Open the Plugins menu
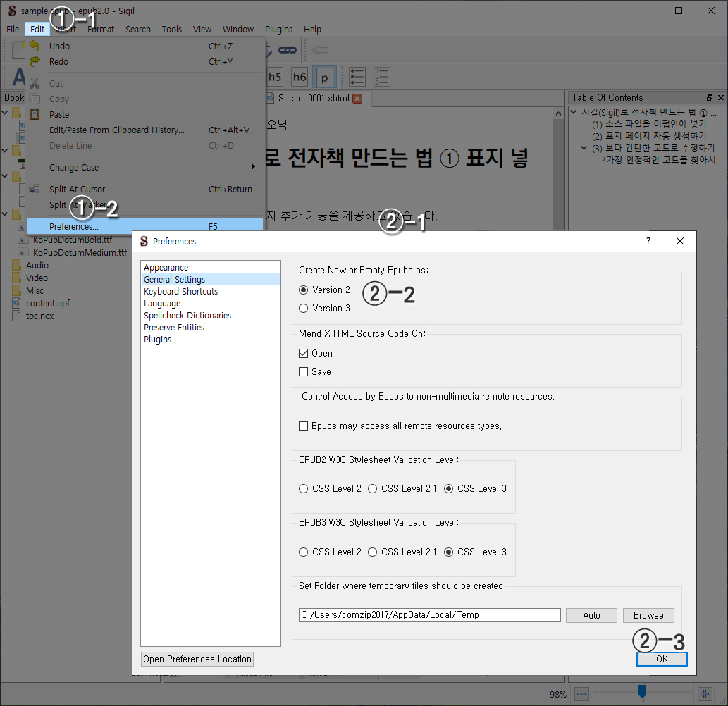 tap(278, 30)
